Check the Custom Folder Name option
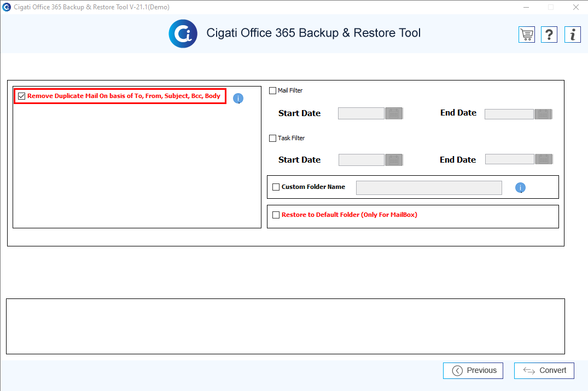The width and height of the screenshot is (588, 391). (x=276, y=187)
